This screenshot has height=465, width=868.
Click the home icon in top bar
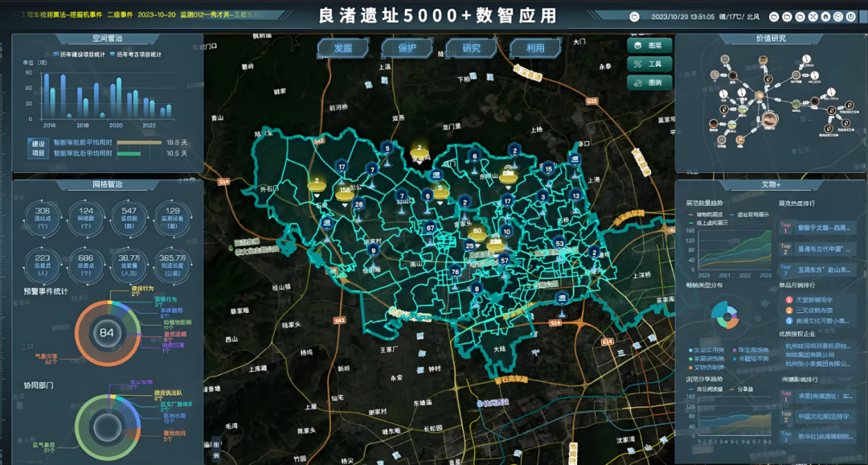click(x=826, y=16)
